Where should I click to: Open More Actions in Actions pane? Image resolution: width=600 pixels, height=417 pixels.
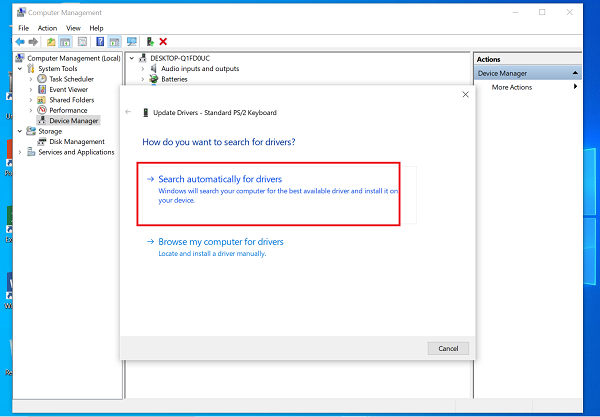[512, 88]
